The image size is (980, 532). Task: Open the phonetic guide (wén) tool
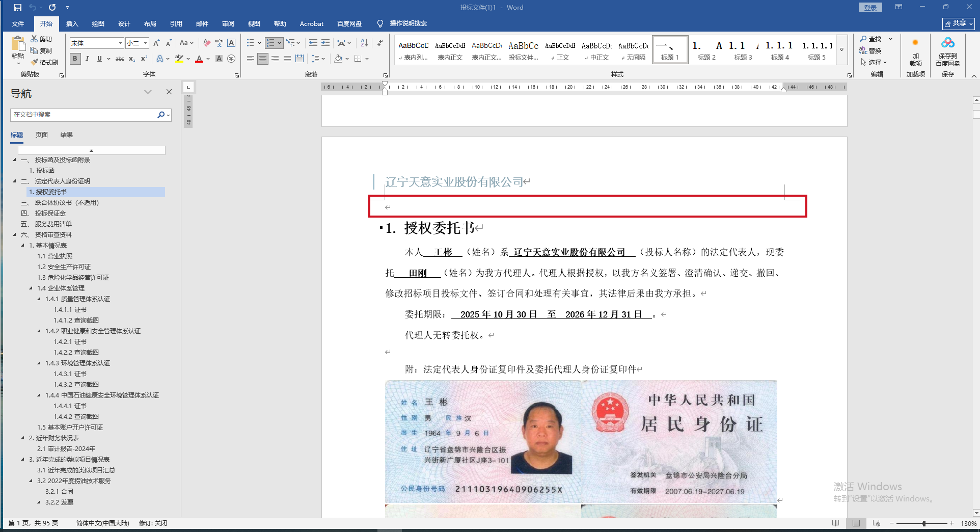pyautogui.click(x=219, y=43)
